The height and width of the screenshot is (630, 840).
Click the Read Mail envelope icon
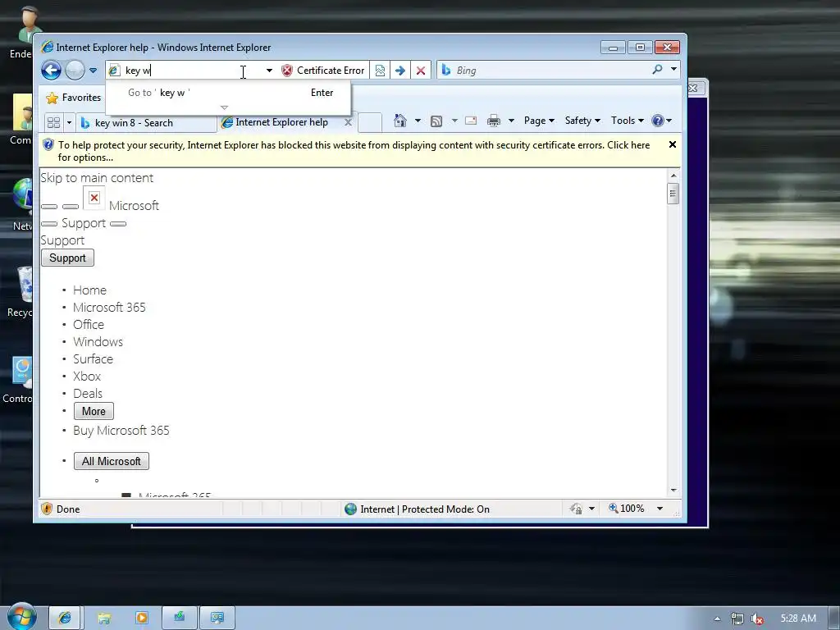pyautogui.click(x=471, y=121)
